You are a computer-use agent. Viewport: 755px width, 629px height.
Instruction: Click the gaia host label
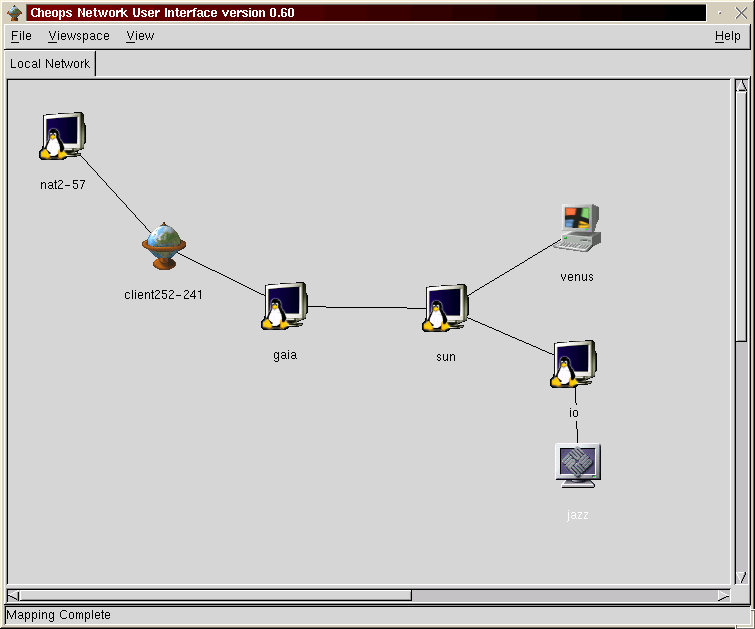[285, 355]
